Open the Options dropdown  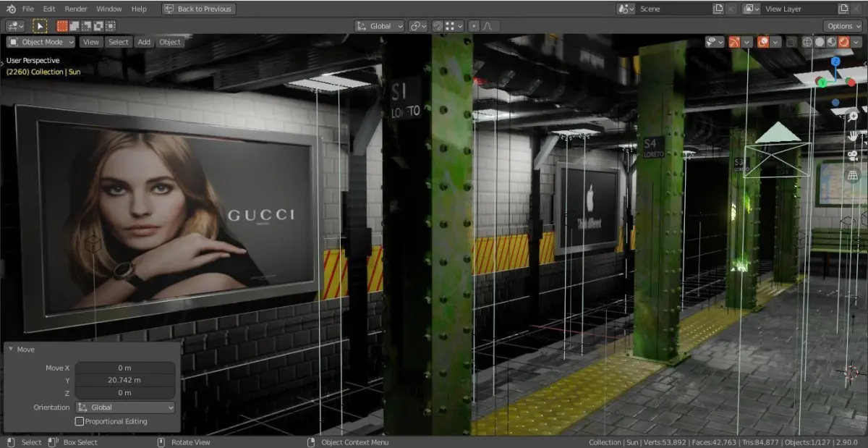(x=843, y=26)
